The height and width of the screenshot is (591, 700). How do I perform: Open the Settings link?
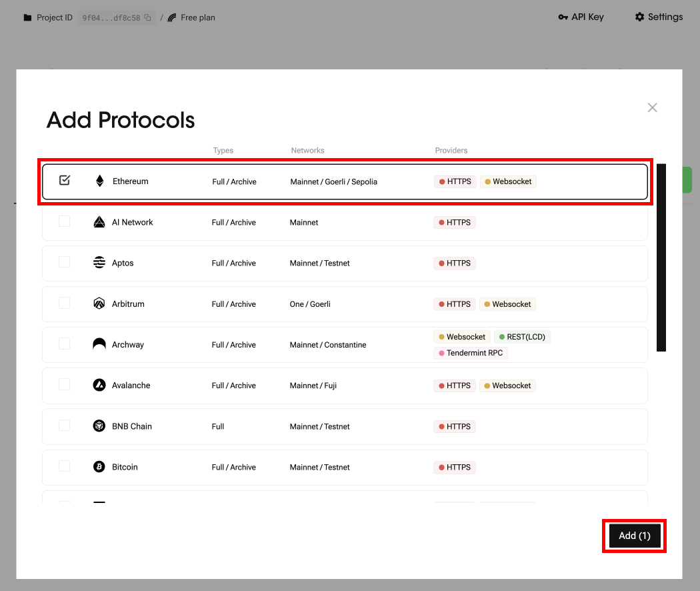click(659, 17)
